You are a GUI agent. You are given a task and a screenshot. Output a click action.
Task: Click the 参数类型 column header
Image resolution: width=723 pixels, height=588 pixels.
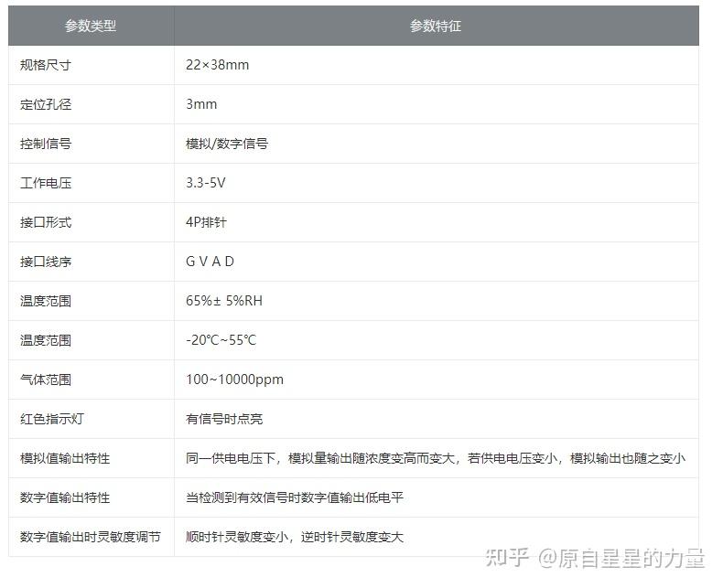point(91,26)
